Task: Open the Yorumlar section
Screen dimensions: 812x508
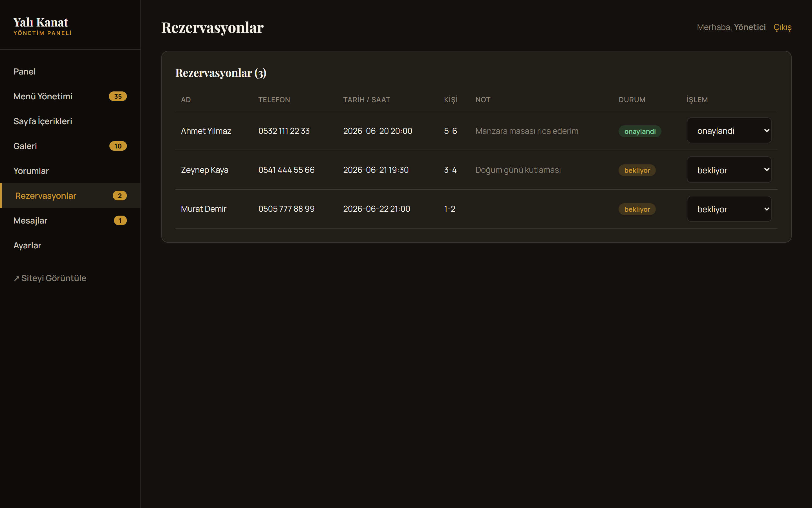Action: point(70,171)
